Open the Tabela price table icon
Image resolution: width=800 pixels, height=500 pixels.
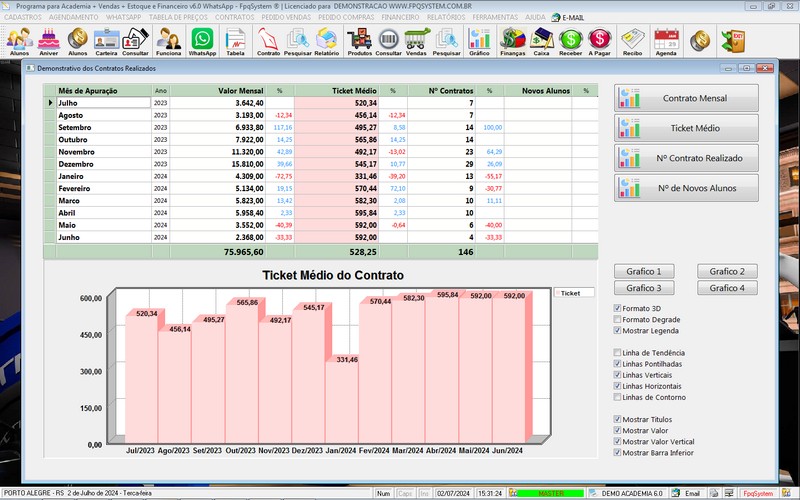coord(235,41)
